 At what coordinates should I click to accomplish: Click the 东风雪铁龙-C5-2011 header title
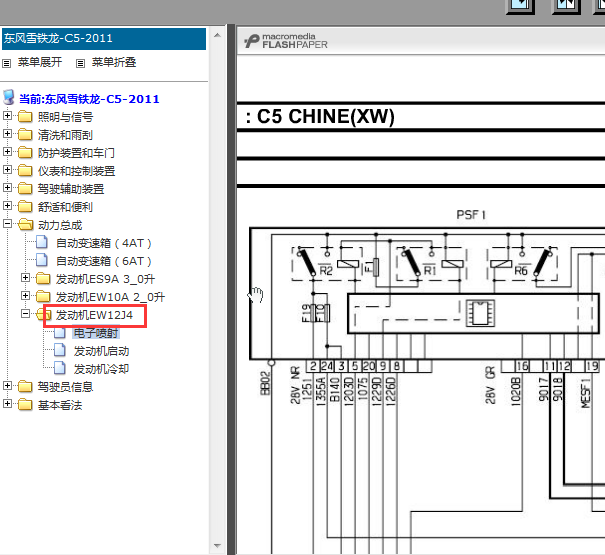click(58, 38)
